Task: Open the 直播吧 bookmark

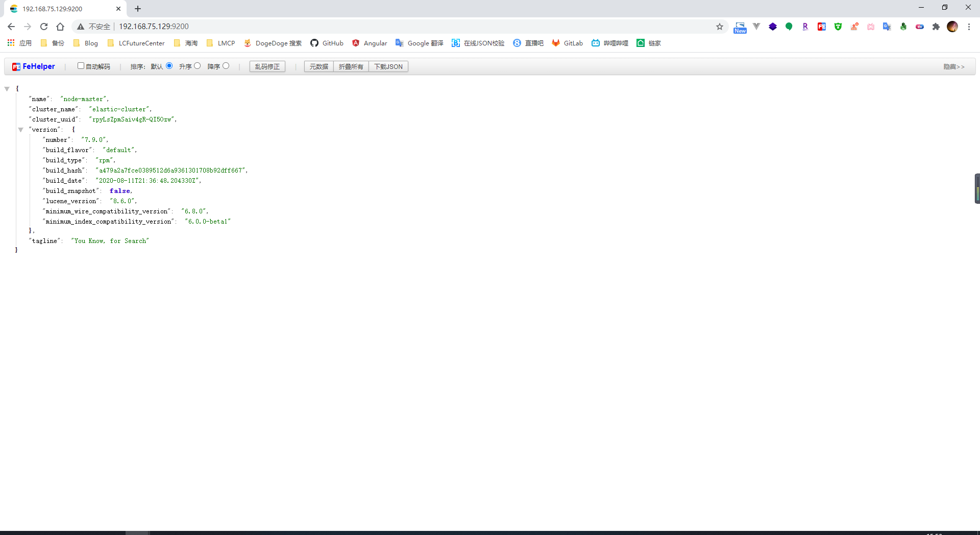Action: coord(529,43)
